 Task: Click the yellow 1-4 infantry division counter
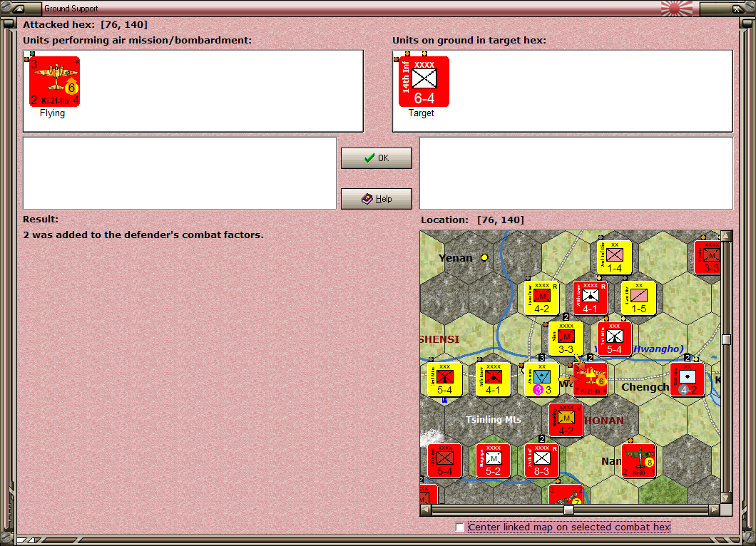coord(614,257)
